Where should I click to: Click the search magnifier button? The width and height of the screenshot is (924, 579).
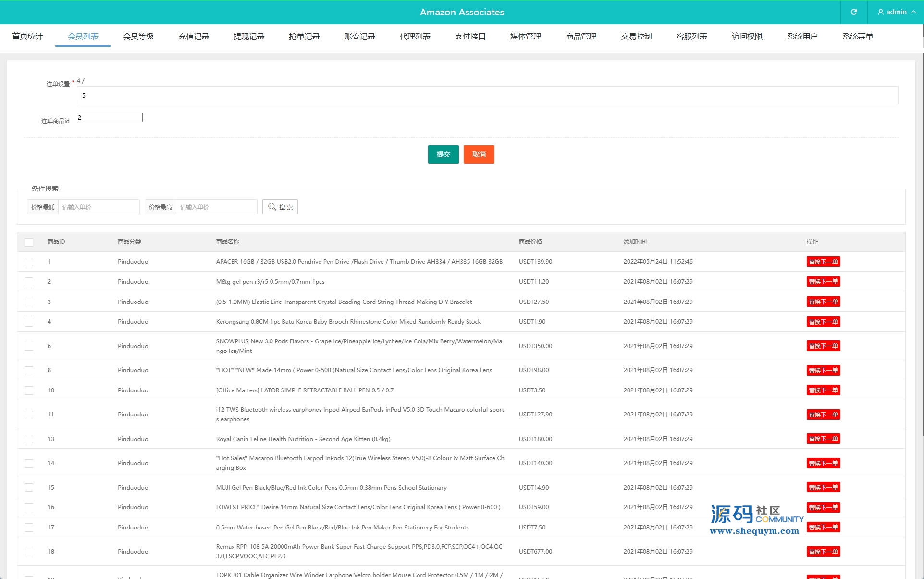point(280,207)
